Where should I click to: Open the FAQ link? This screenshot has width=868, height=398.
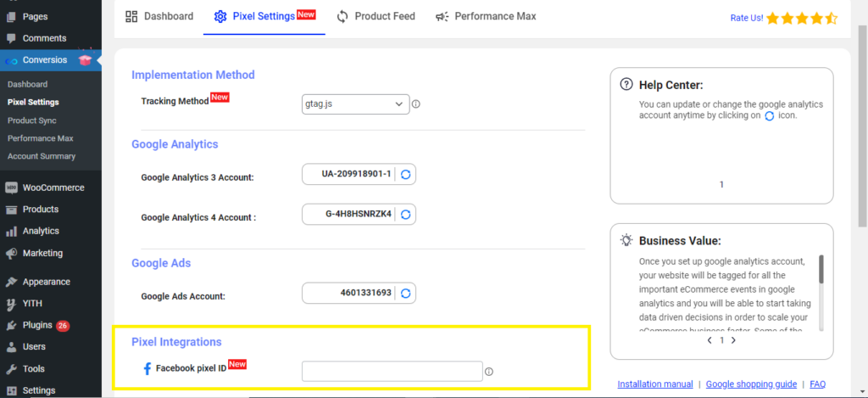[x=818, y=384]
